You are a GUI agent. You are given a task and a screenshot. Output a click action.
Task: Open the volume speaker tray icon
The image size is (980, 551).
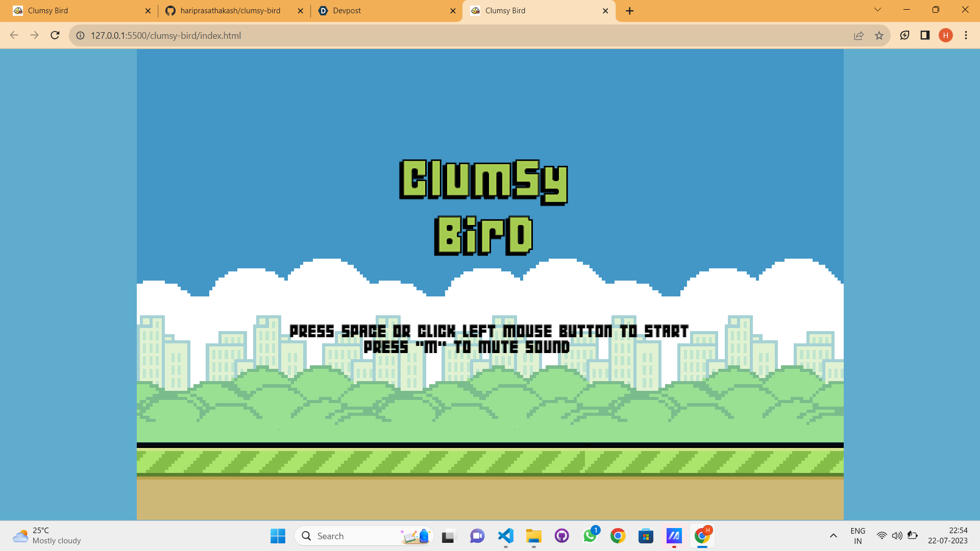(x=897, y=536)
